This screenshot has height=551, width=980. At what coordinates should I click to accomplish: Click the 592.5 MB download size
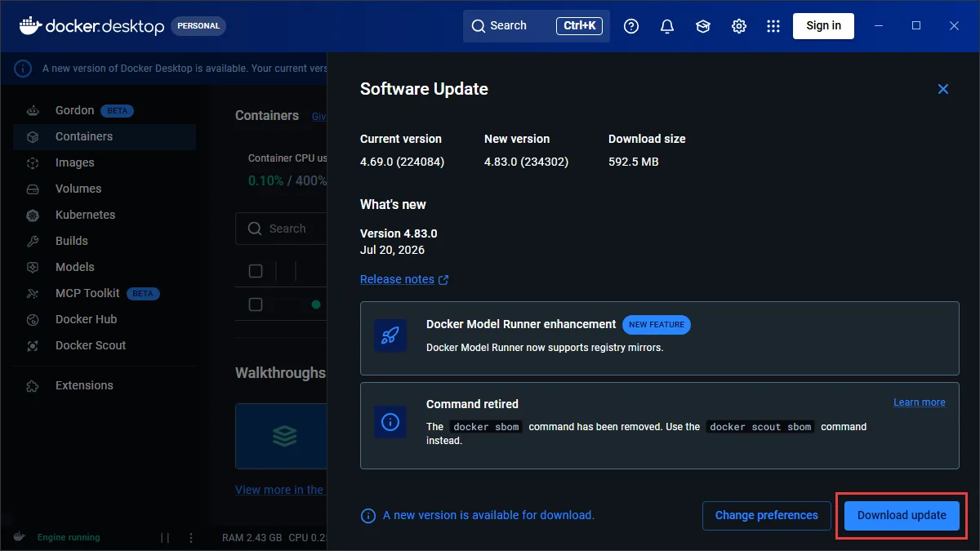(x=634, y=162)
